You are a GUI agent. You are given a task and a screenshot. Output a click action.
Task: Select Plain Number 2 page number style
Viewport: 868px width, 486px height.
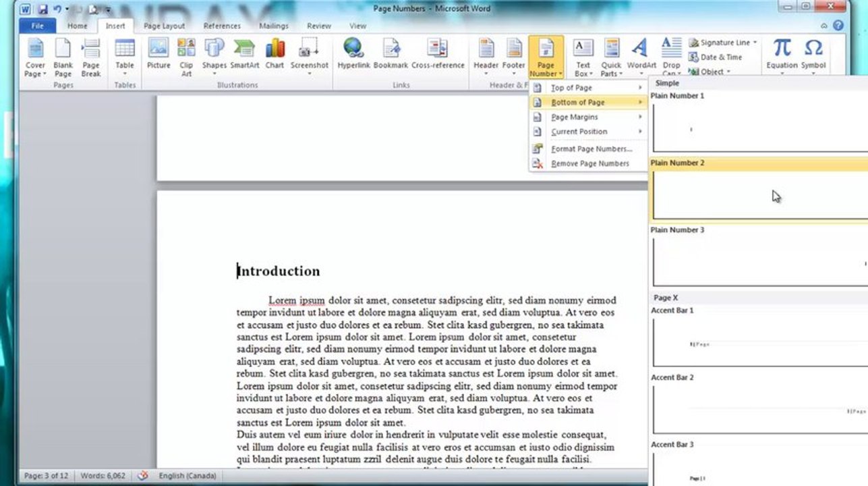759,190
